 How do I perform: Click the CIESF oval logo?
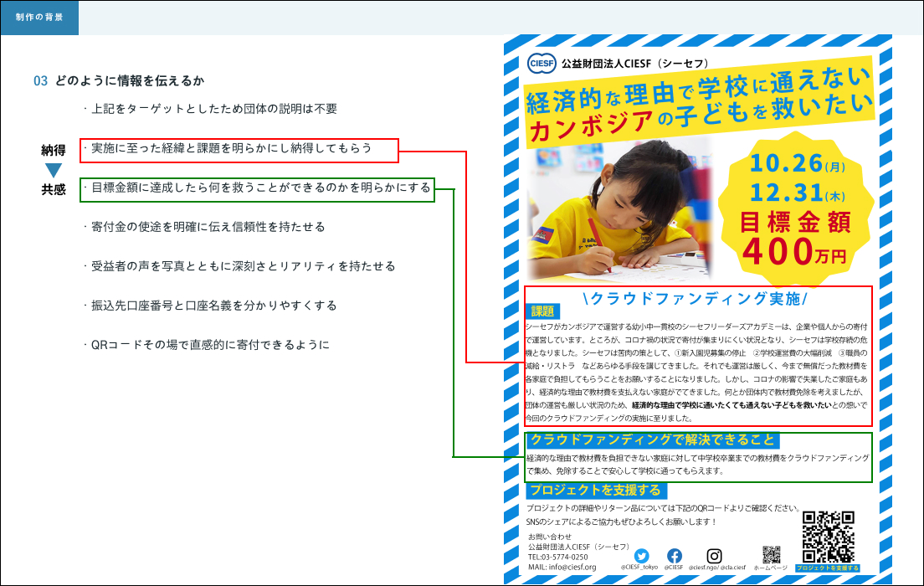tap(542, 63)
